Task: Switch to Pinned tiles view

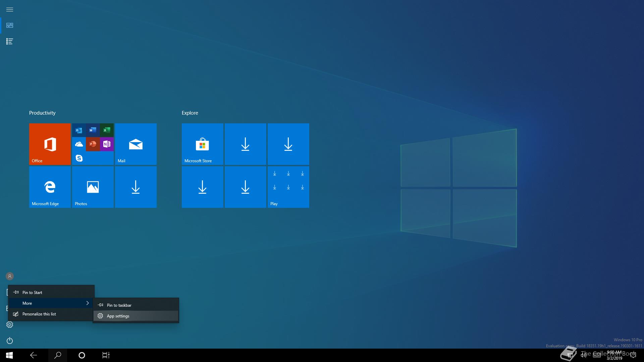Action: 10,25
